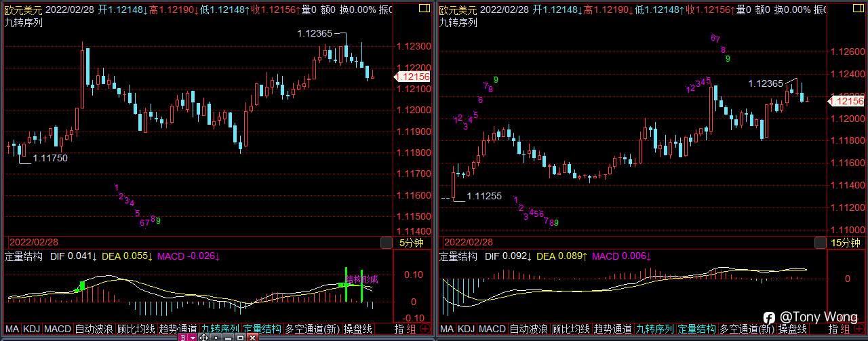Select MA indicator tab in 5-minute panel
868x341 pixels.
pos(12,329)
